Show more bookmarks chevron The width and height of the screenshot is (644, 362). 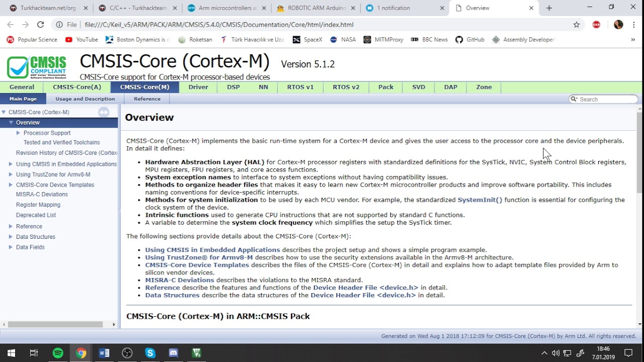(632, 39)
